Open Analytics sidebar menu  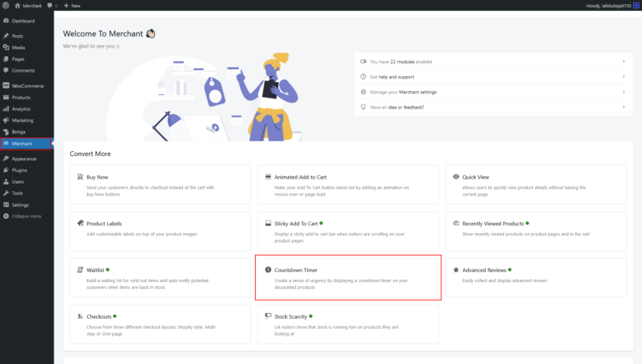click(x=27, y=109)
